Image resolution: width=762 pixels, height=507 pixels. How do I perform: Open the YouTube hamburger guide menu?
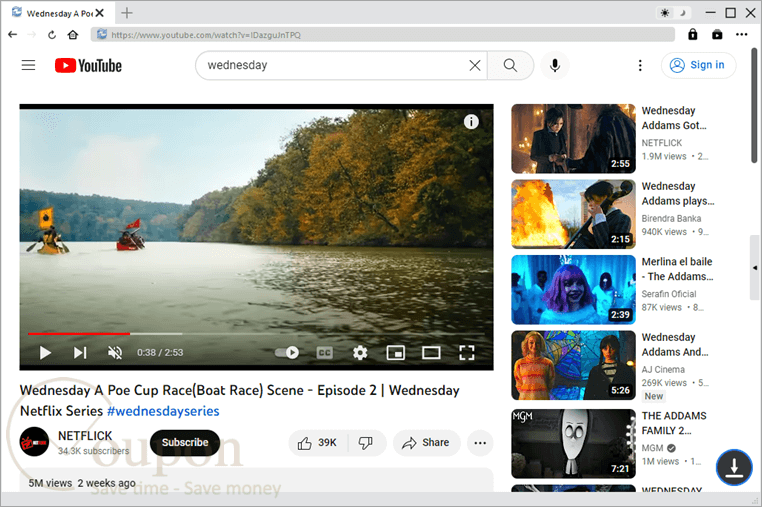pos(28,65)
